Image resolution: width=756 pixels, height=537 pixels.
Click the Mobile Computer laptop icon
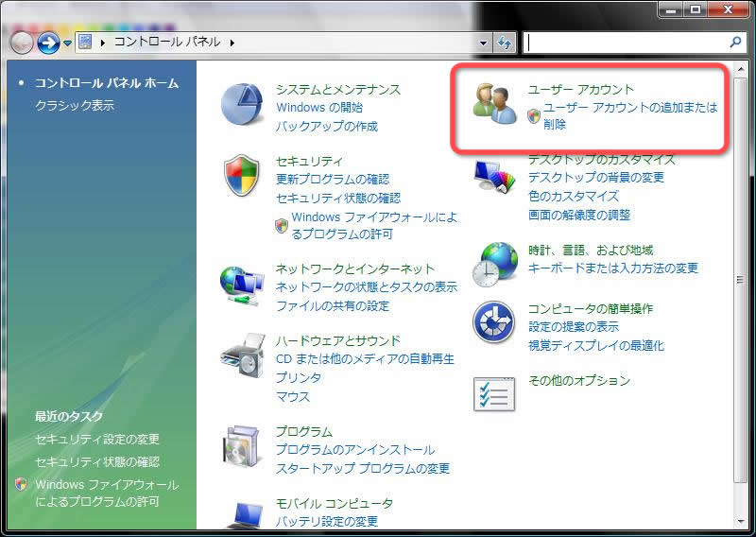tap(245, 515)
